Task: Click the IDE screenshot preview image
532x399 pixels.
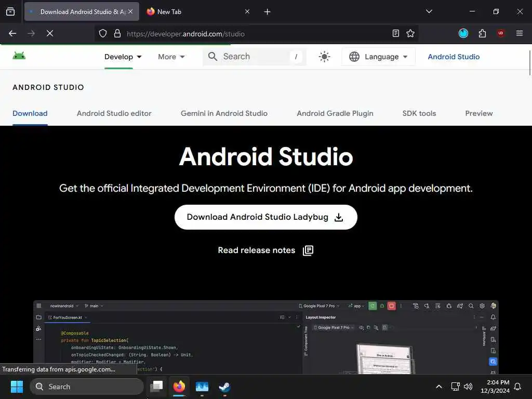Action: pyautogui.click(x=265, y=337)
